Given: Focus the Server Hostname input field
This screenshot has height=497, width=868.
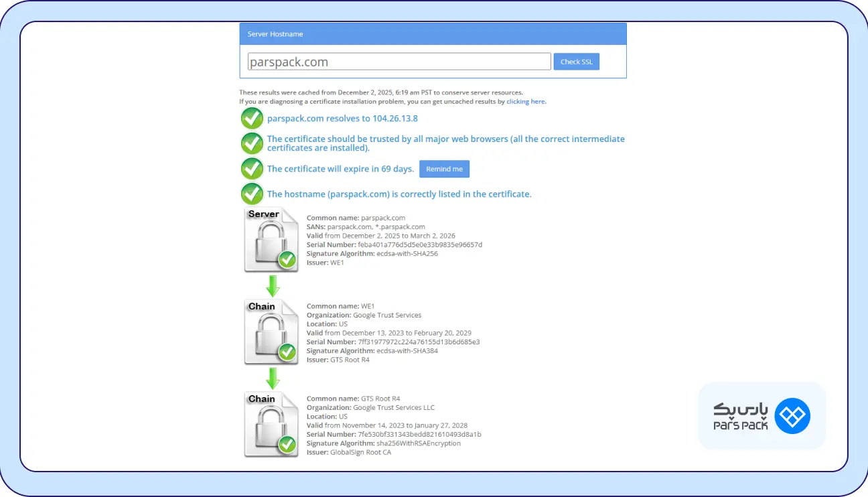Looking at the screenshot, I should (399, 62).
